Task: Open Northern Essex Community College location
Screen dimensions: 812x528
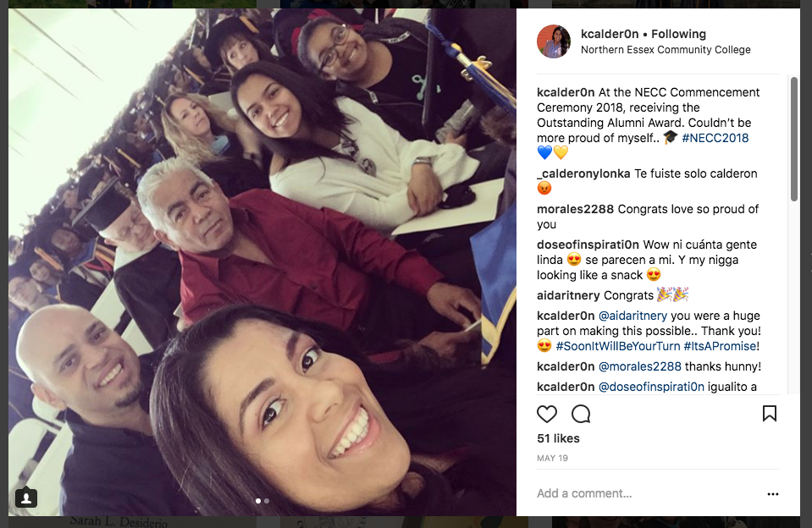Action: [x=666, y=50]
